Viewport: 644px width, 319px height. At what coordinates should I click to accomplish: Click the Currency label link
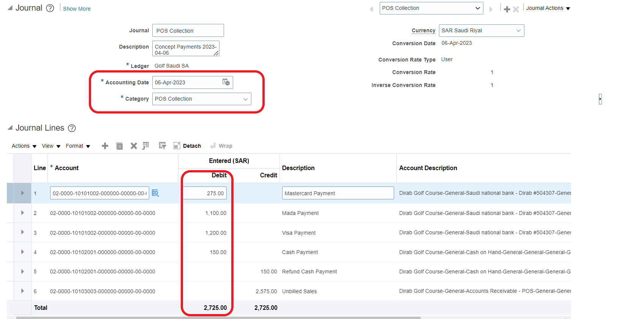[423, 30]
